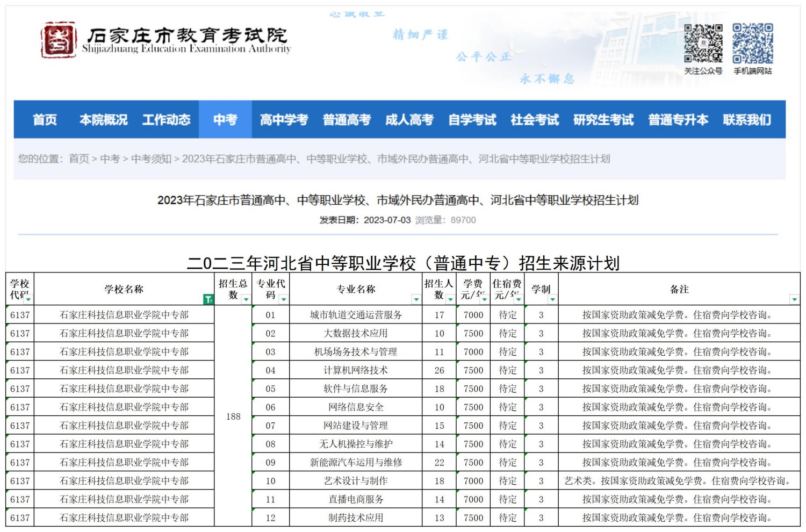806x532 pixels.
Task: Go to 首页 in navigation bar
Action: click(x=45, y=119)
